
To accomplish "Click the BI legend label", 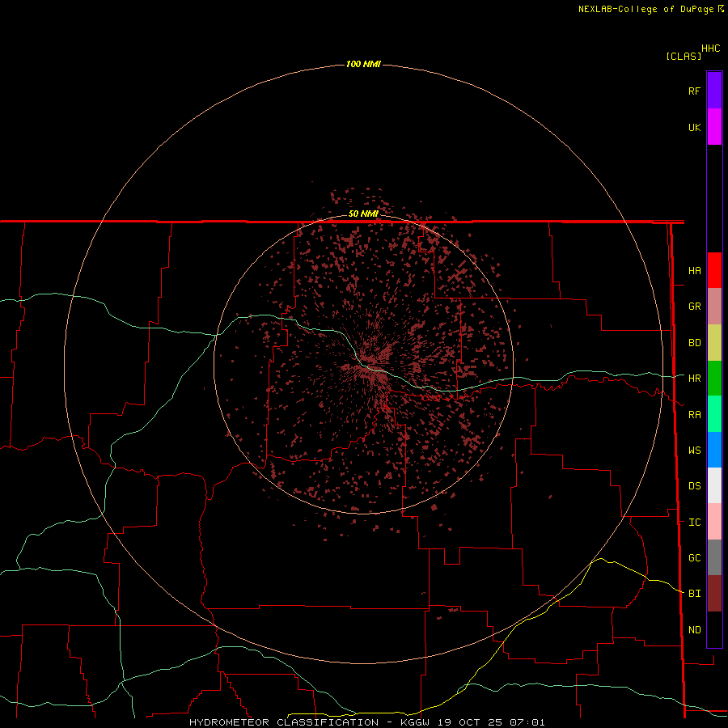I will [x=694, y=594].
